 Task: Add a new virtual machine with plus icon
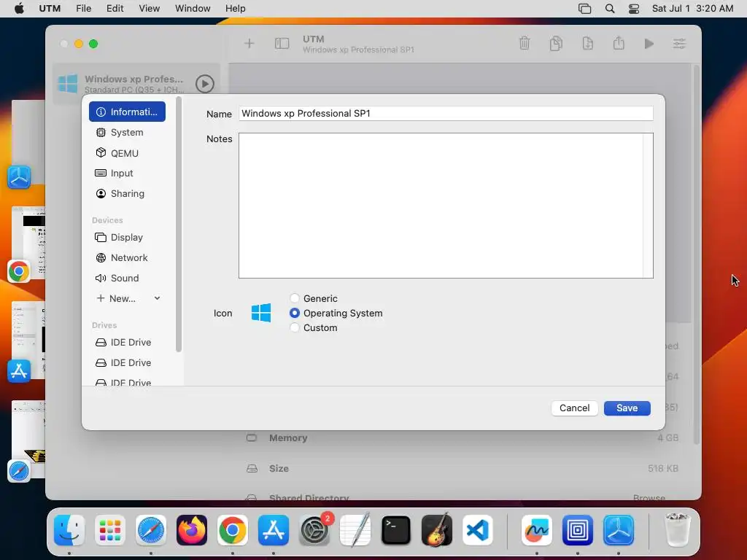[x=249, y=44]
